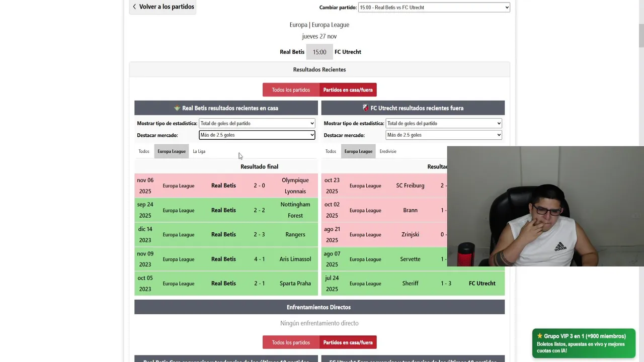This screenshot has height=362, width=644.
Task: Click the Resultados Recientes section header
Action: click(319, 69)
